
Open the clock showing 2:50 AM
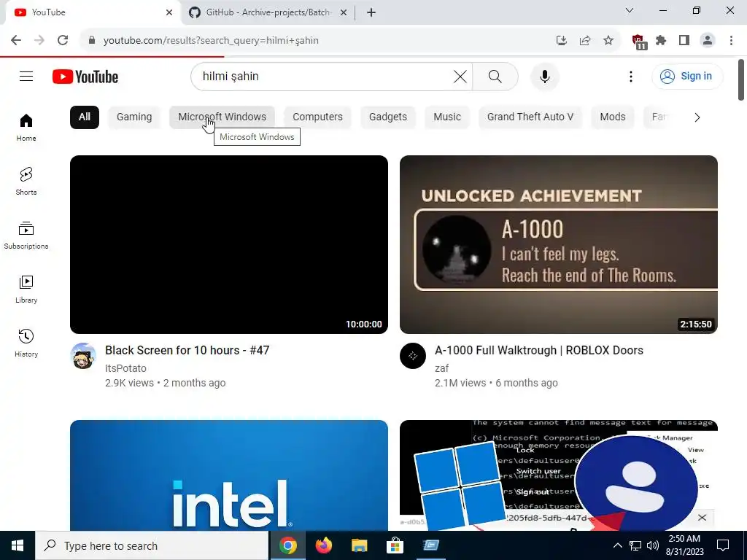[x=684, y=545]
